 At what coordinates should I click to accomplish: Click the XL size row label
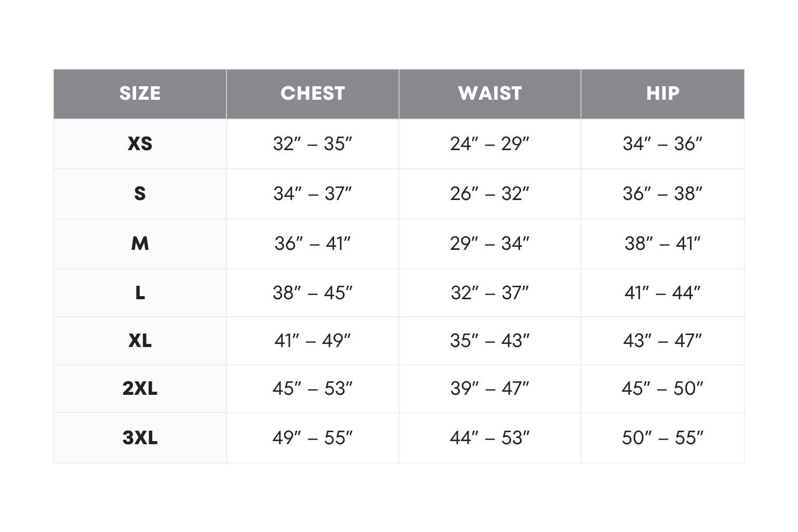point(140,341)
